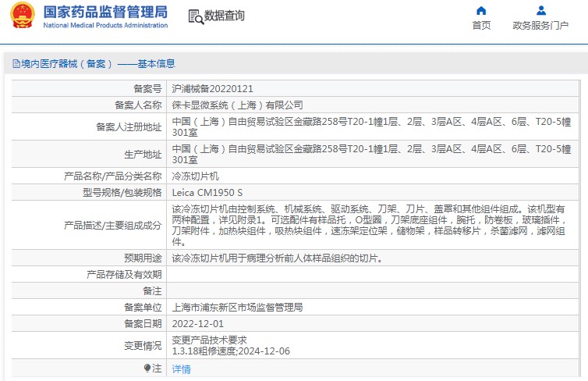Click the production address value under 生产地址
Image resolution: width=588 pixels, height=381 pixels.
coord(371,155)
